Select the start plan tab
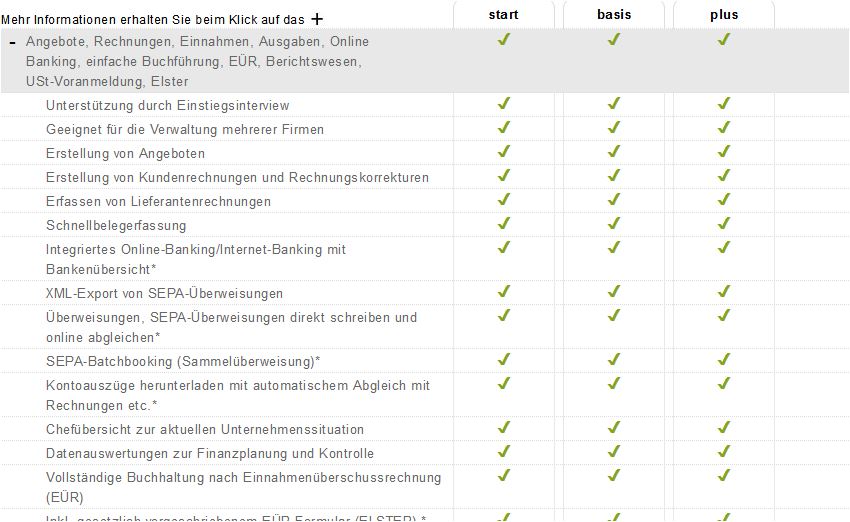 (504, 15)
